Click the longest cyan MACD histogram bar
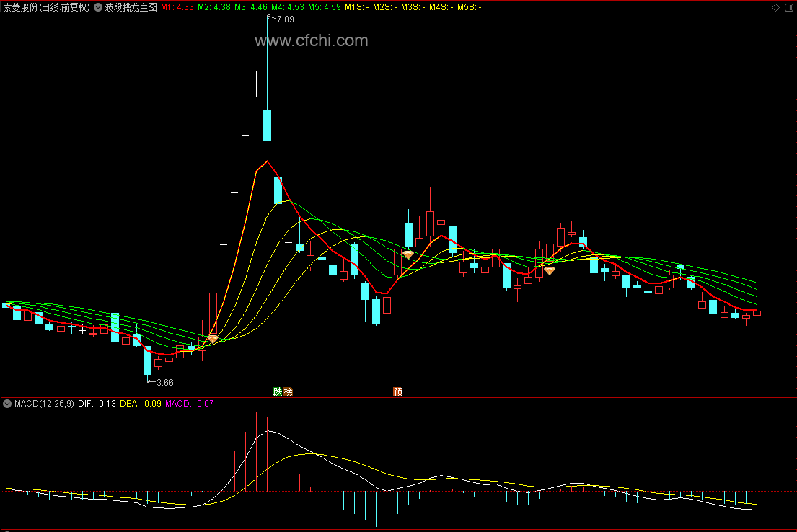Image resolution: width=797 pixels, height=532 pixels. 376,509
